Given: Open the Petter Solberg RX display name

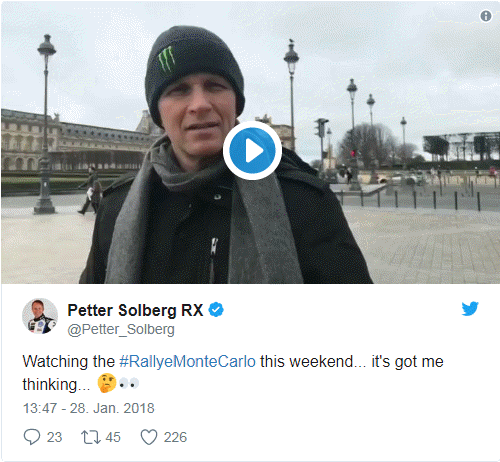Looking at the screenshot, I should [x=135, y=310].
